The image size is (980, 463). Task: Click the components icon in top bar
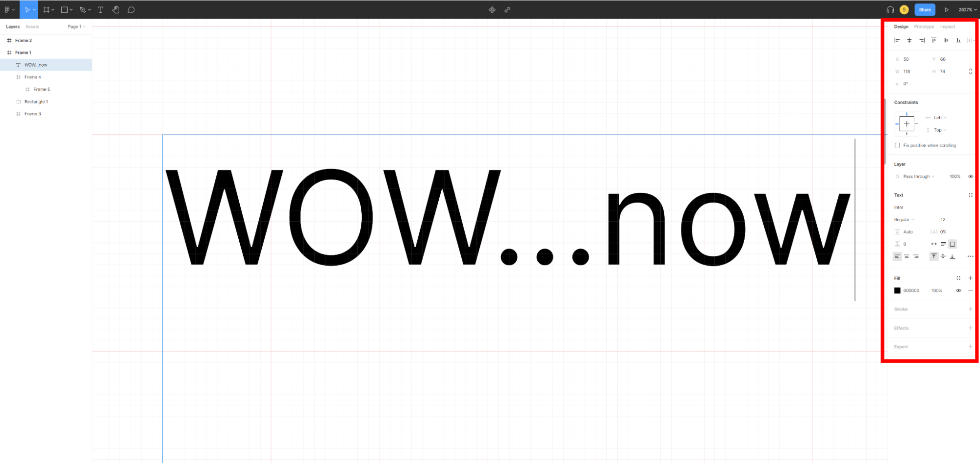click(492, 9)
